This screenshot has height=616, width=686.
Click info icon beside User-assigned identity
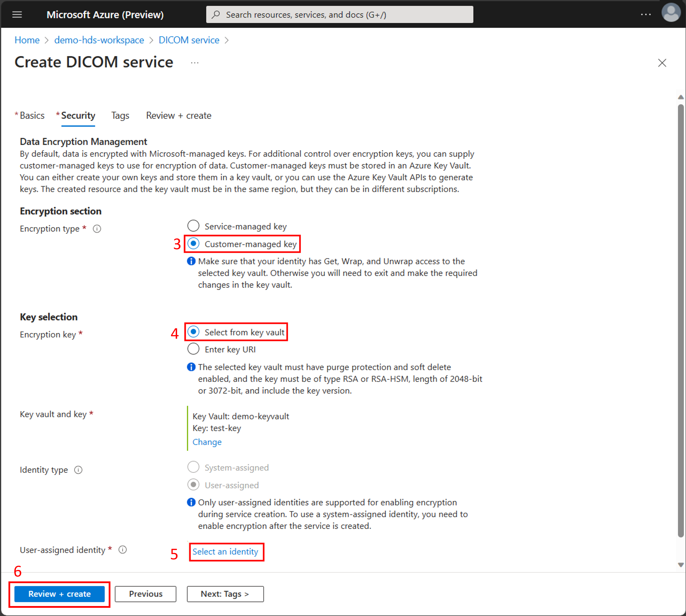point(122,550)
